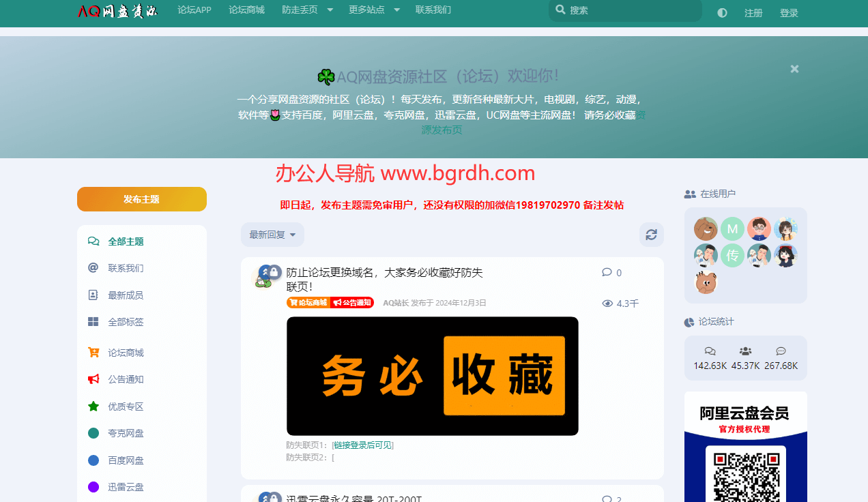868x502 pixels.
Task: Expand the 防走丢页 menu chevron
Action: click(330, 10)
